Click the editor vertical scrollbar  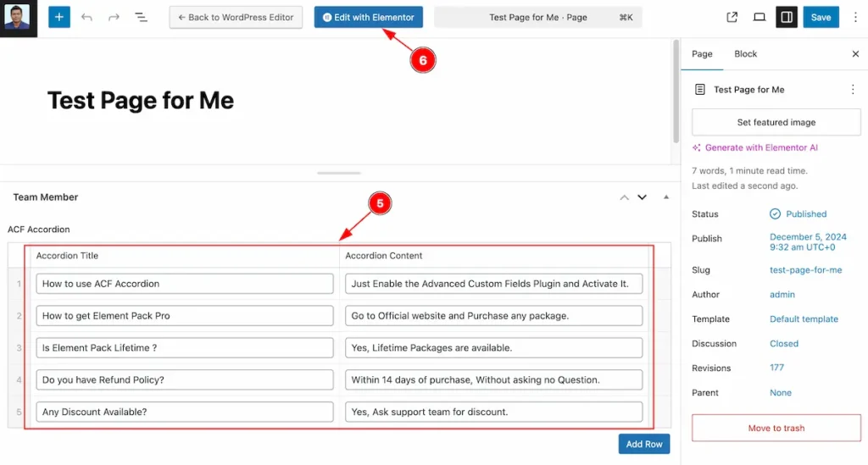pyautogui.click(x=676, y=91)
